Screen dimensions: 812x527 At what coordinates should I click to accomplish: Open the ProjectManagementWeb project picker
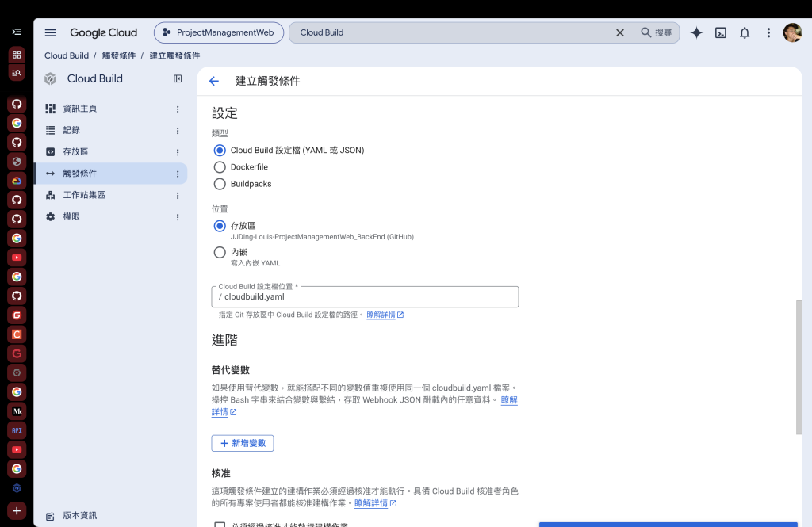[x=219, y=32]
